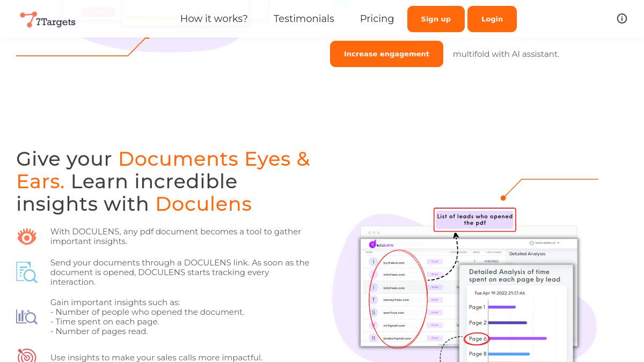
Task: Open the How it works? menu item
Action: (214, 19)
